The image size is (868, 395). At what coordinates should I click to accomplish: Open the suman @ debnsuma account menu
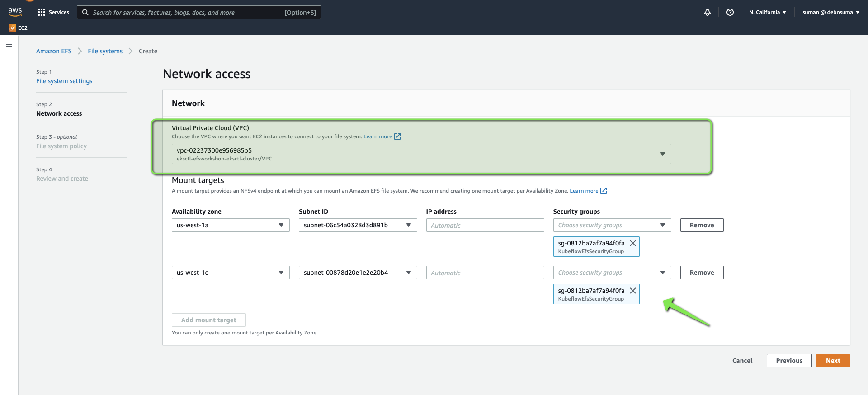[x=831, y=12]
